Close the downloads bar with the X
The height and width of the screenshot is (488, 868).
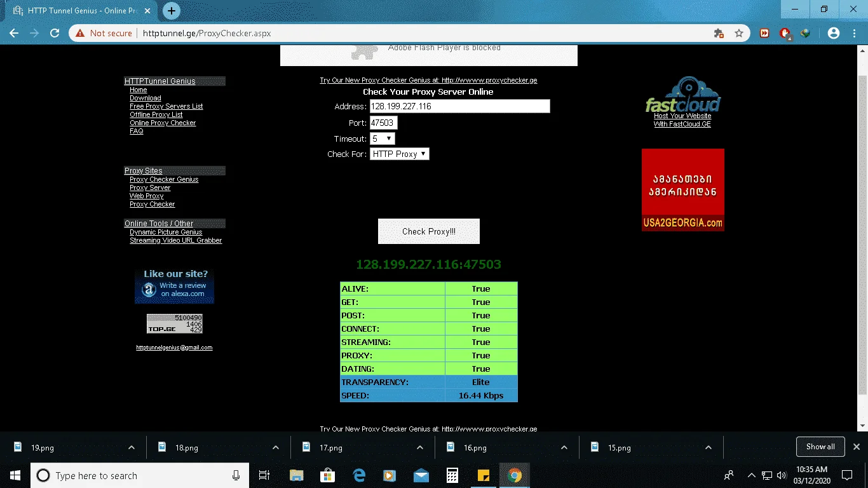pos(856,447)
